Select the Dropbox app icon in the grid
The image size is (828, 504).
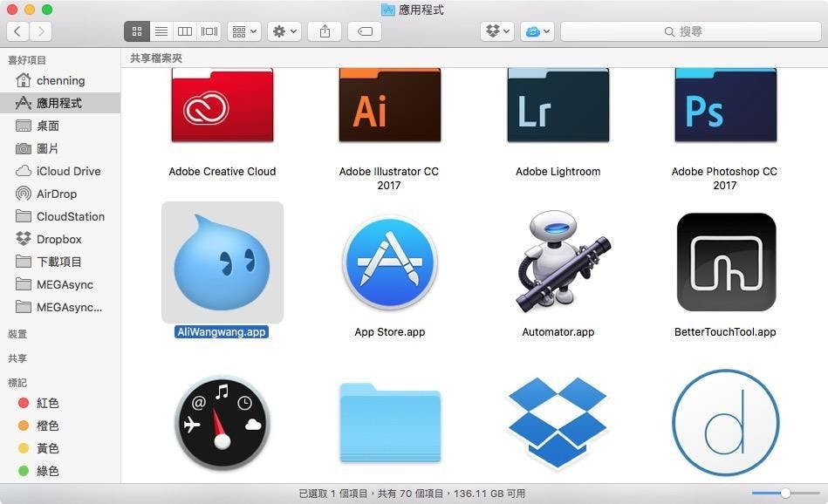(558, 422)
